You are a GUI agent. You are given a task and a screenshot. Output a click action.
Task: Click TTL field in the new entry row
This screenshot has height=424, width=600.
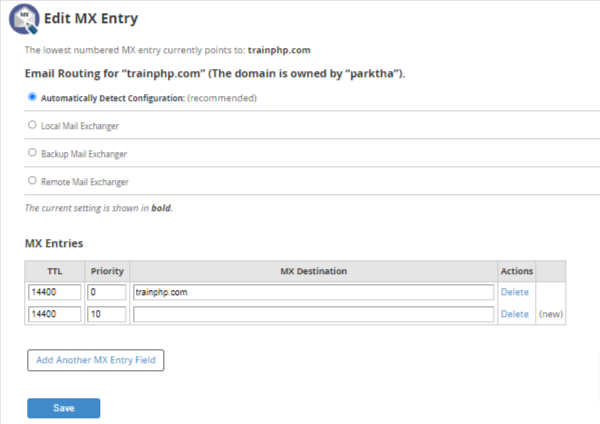pos(54,314)
